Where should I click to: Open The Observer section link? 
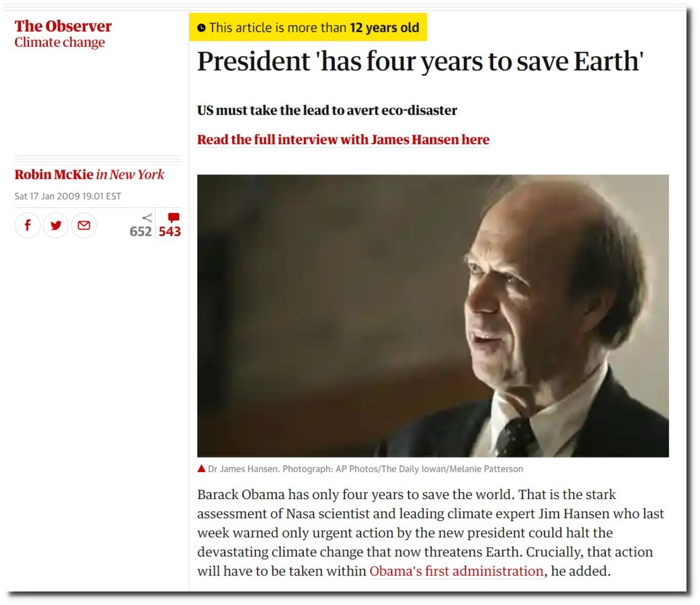63,26
